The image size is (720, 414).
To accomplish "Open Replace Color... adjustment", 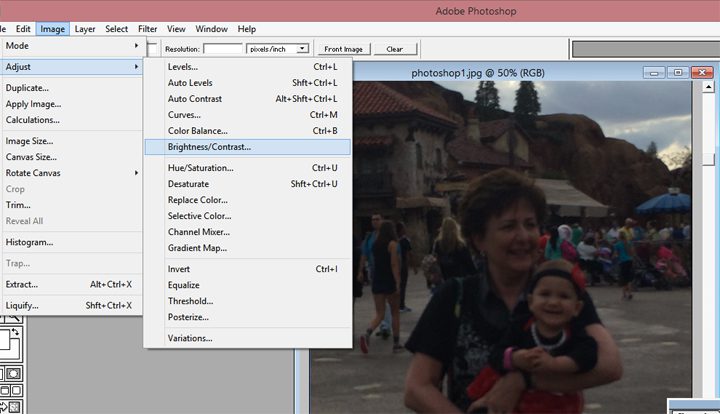I will tap(248, 200).
